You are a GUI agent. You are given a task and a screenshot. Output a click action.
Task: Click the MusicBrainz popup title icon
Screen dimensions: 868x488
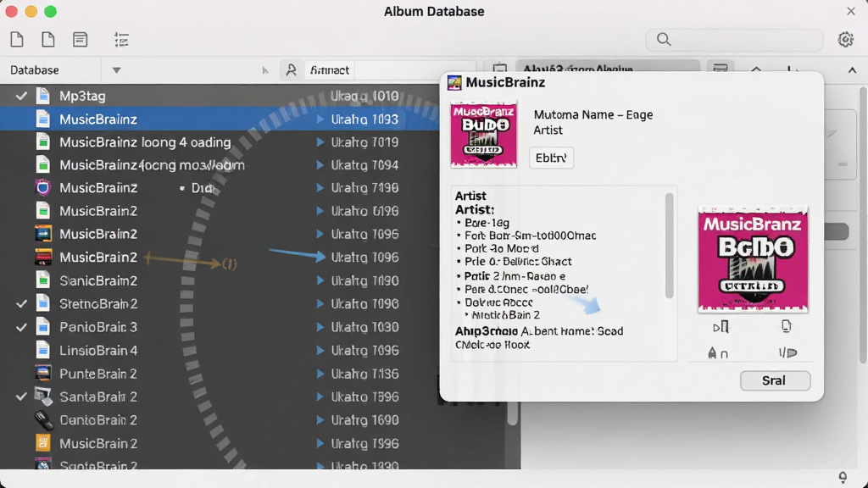[x=454, y=82]
